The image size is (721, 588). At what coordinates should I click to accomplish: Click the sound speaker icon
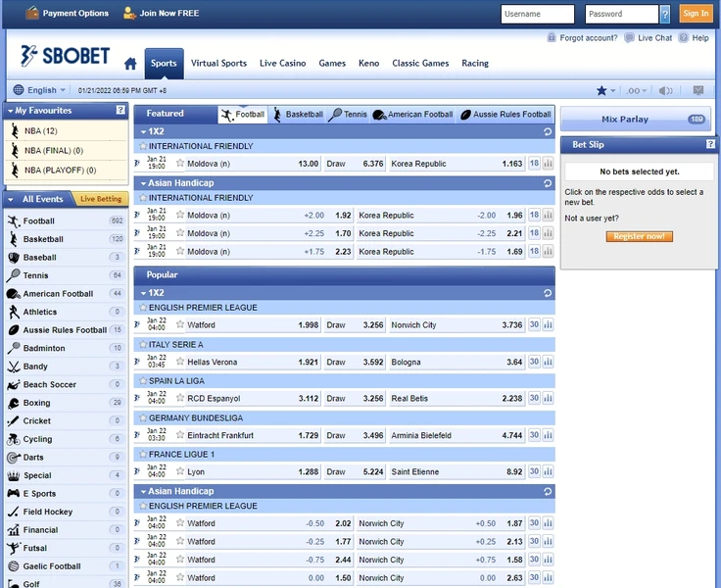click(x=666, y=90)
